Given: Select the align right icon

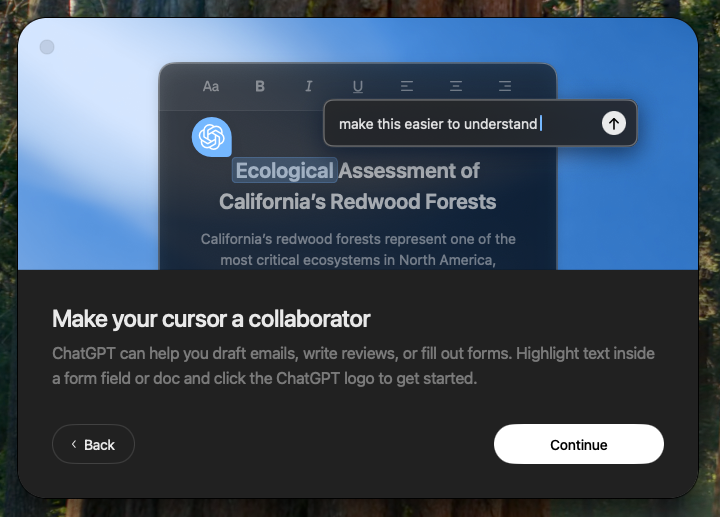Looking at the screenshot, I should coord(505,86).
